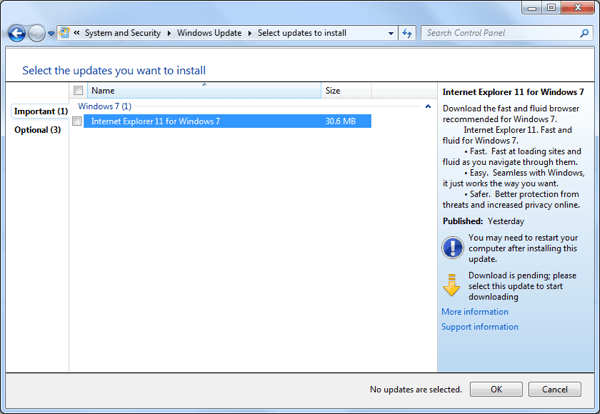Viewport: 600px width, 414px height.
Task: Click the Control Panel icon in address bar
Action: [65, 33]
